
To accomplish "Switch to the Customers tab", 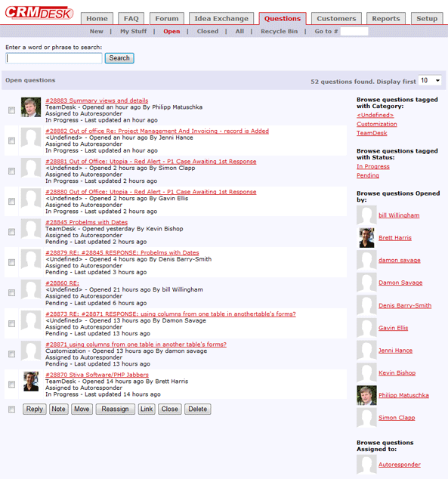I will [336, 18].
